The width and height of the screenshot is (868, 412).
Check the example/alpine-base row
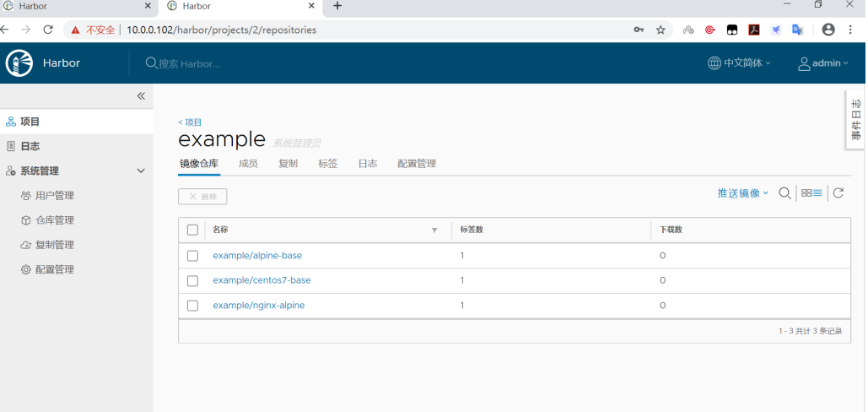pos(192,256)
